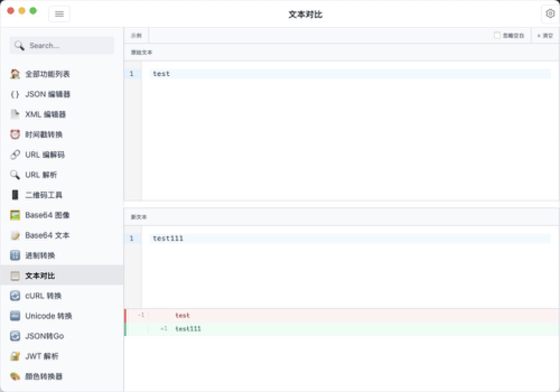Image resolution: width=560 pixels, height=392 pixels.
Task: Focus the Search input field
Action: point(68,45)
